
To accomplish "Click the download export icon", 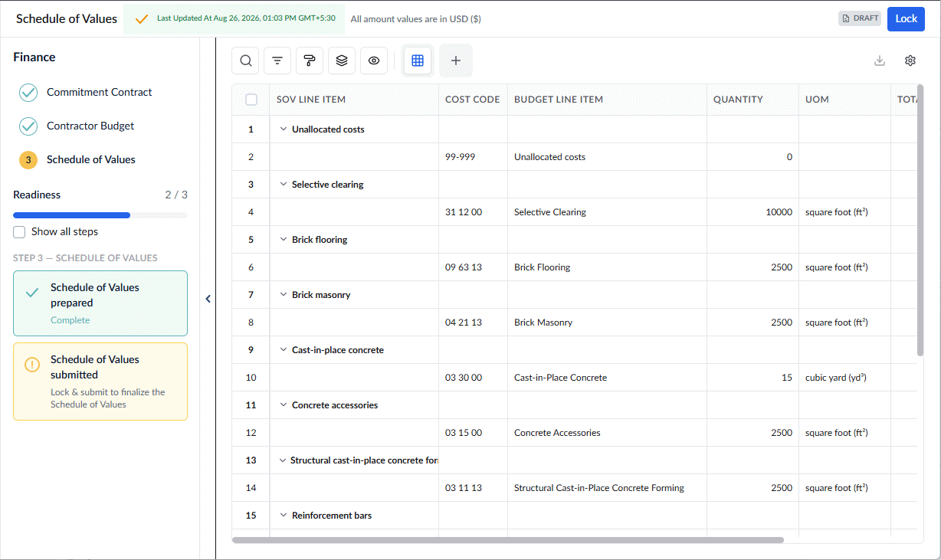I will [x=880, y=61].
